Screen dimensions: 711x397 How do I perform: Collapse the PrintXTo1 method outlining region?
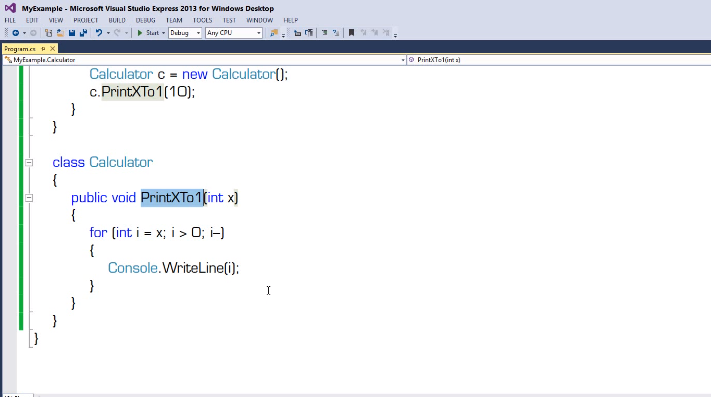pos(29,198)
